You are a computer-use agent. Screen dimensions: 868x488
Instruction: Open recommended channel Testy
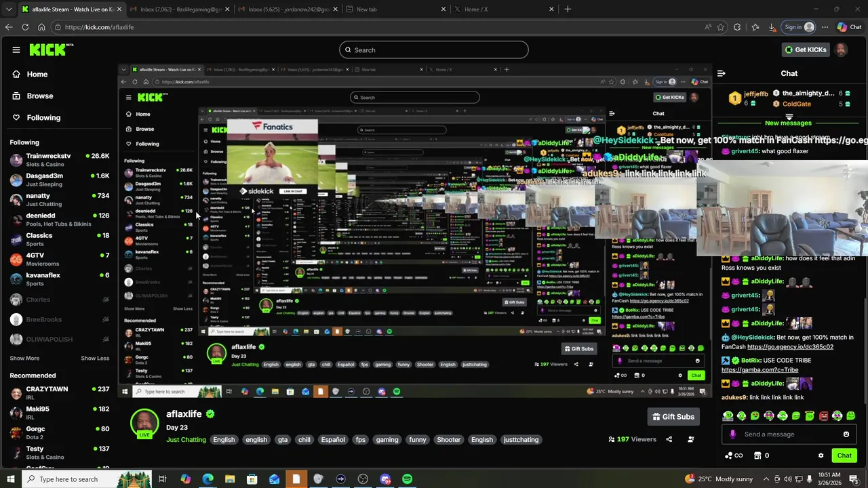(58, 452)
